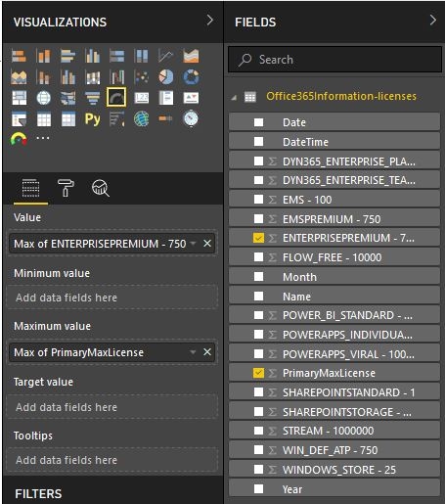
Task: Select the funnel chart visual
Action: pyautogui.click(x=92, y=98)
